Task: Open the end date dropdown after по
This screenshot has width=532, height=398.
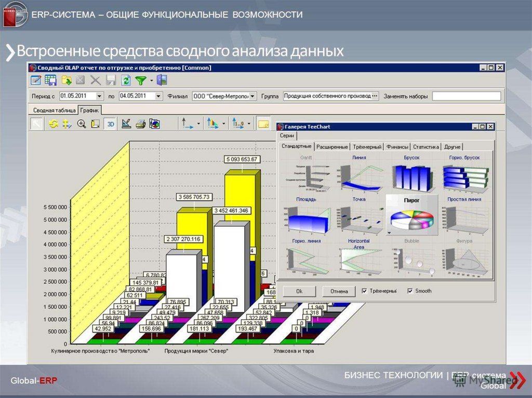Action: tap(158, 97)
